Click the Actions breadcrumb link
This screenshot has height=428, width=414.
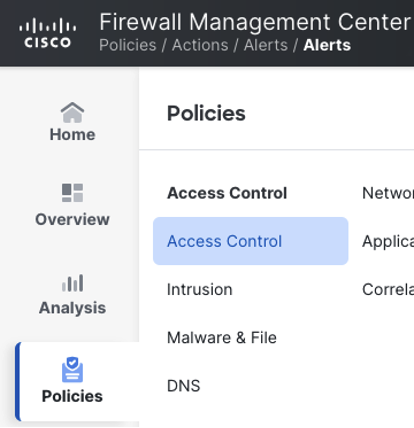pos(200,45)
